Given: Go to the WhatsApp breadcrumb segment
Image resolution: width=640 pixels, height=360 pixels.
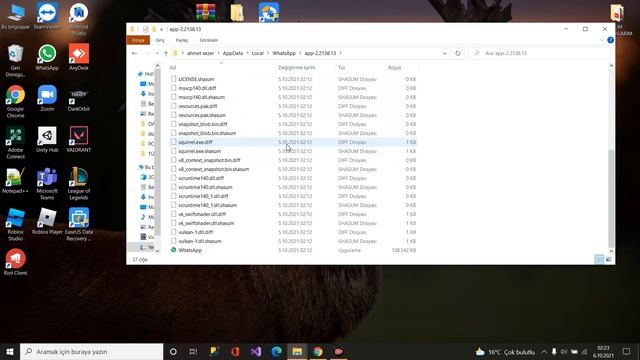Looking at the screenshot, I should (x=284, y=53).
